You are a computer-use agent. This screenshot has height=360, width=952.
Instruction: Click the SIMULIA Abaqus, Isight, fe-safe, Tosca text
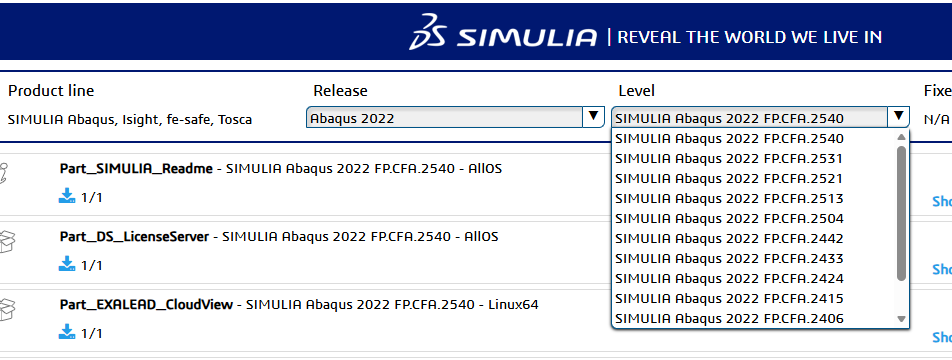click(130, 120)
